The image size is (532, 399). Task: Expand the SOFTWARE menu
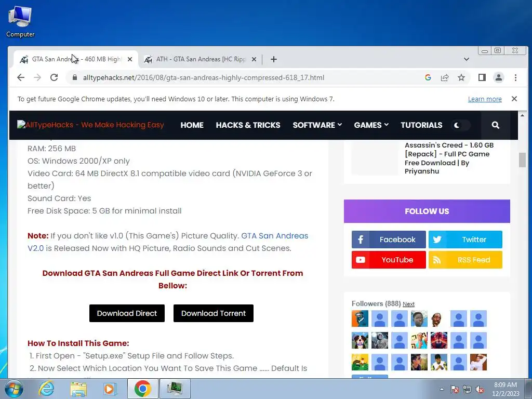click(317, 125)
